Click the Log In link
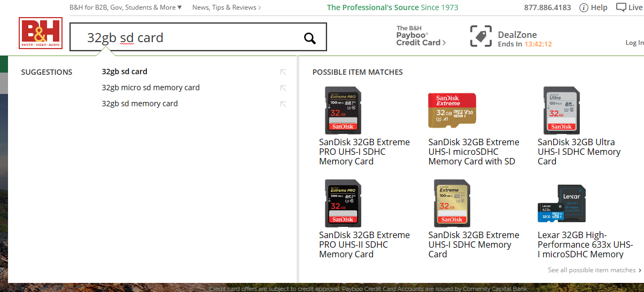Screen dimensions: 644x292 (x=635, y=43)
